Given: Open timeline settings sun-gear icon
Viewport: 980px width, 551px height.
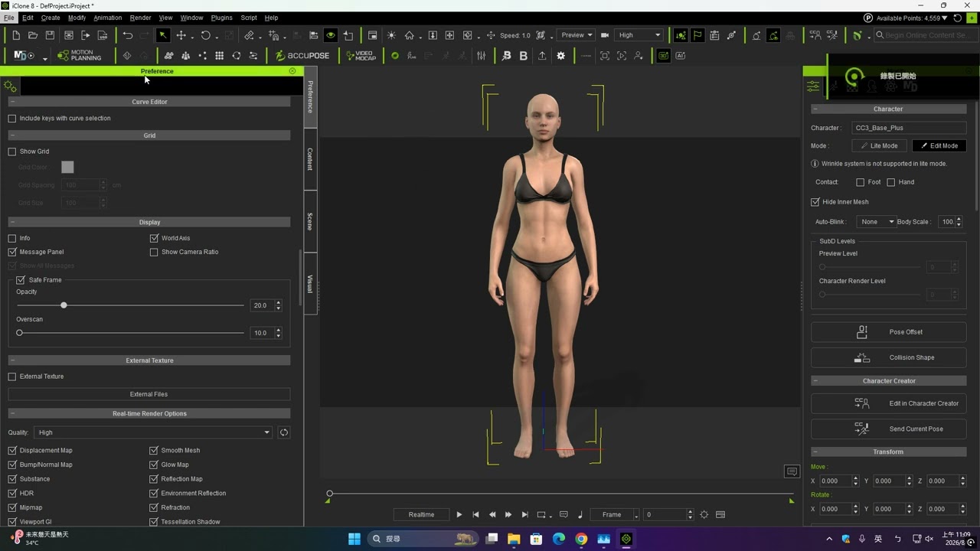Looking at the screenshot, I should [704, 515].
